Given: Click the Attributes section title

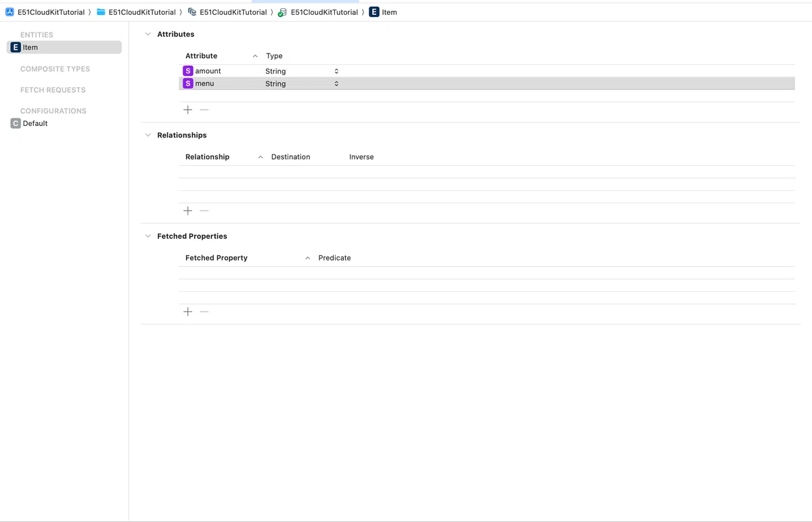Looking at the screenshot, I should click(176, 34).
